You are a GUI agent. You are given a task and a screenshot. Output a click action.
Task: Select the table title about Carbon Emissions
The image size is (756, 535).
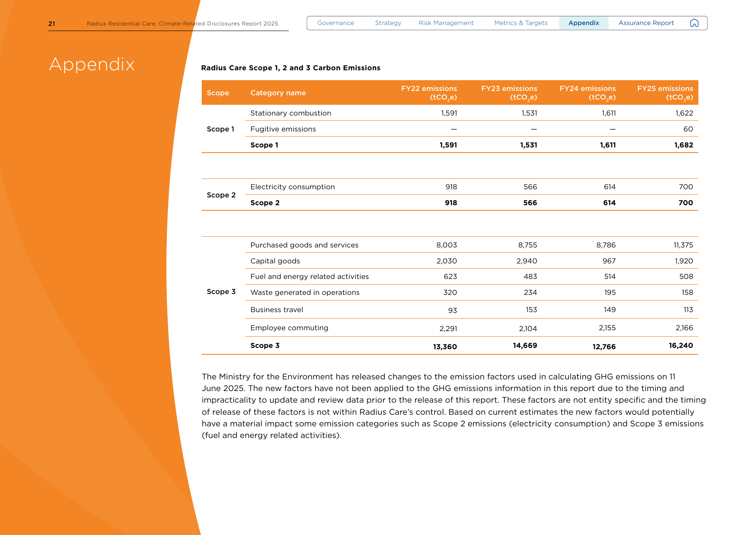291,68
